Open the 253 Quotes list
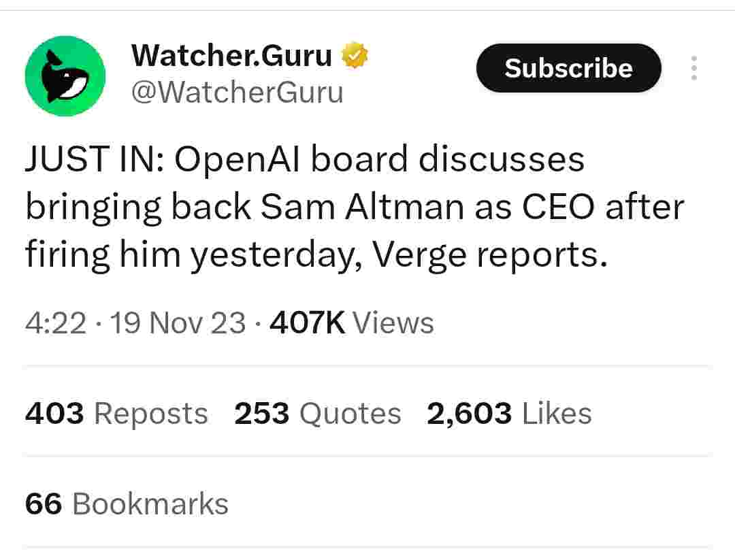 [x=317, y=414]
